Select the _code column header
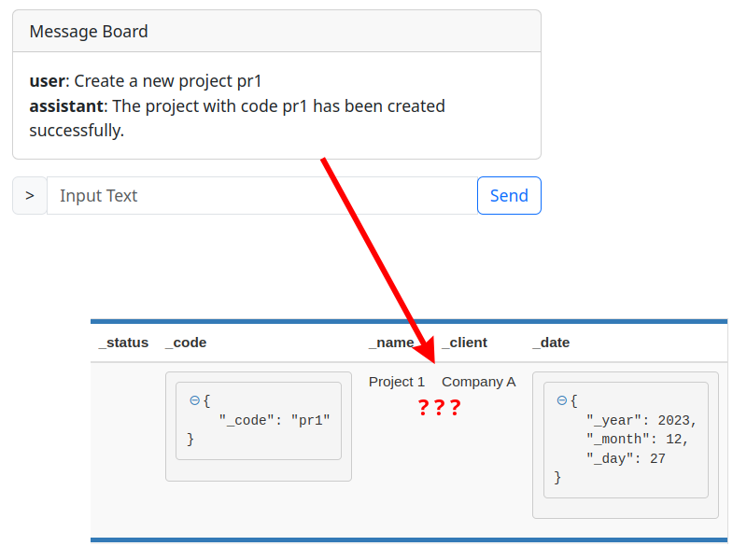The width and height of the screenshot is (747, 560). pos(186,343)
